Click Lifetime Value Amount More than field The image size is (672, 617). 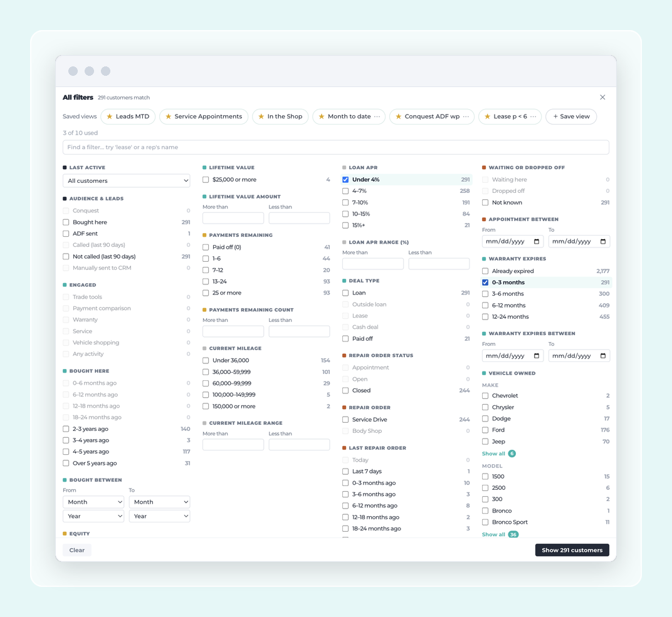[233, 218]
